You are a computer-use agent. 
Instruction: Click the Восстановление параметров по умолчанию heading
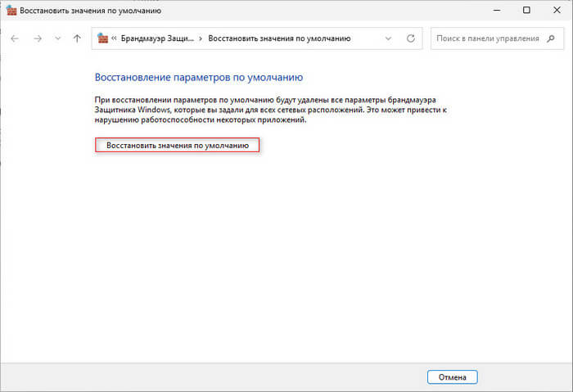pos(199,77)
